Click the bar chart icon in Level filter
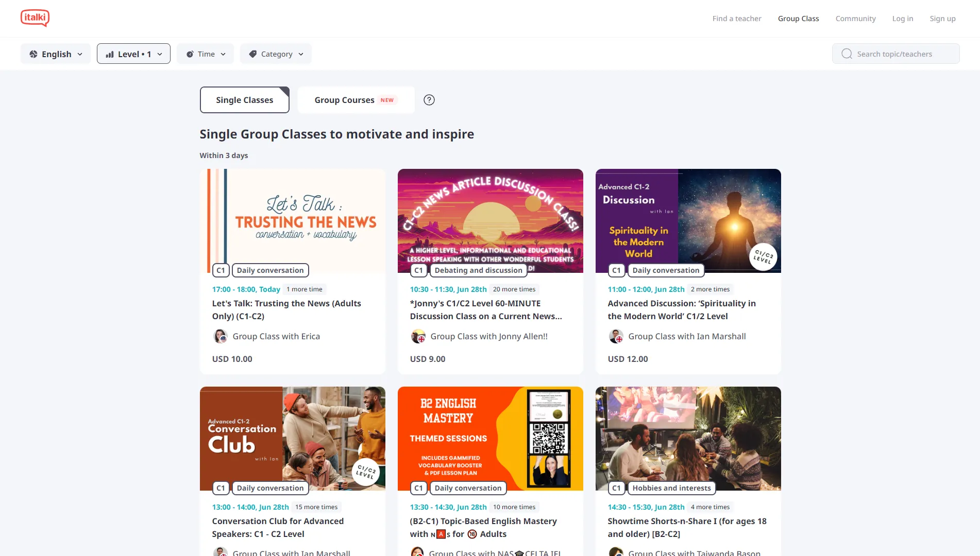The height and width of the screenshot is (556, 980). pos(110,54)
